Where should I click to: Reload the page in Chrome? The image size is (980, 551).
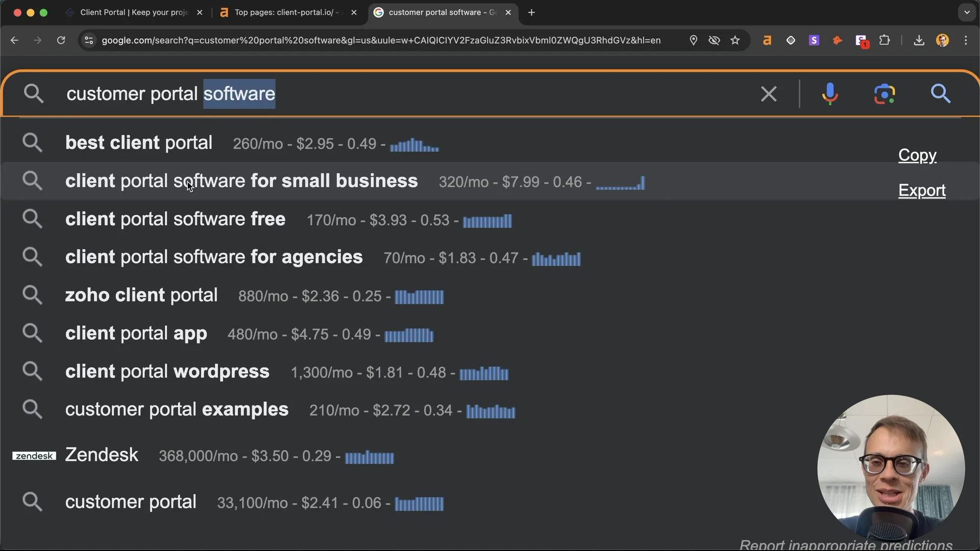pyautogui.click(x=61, y=40)
